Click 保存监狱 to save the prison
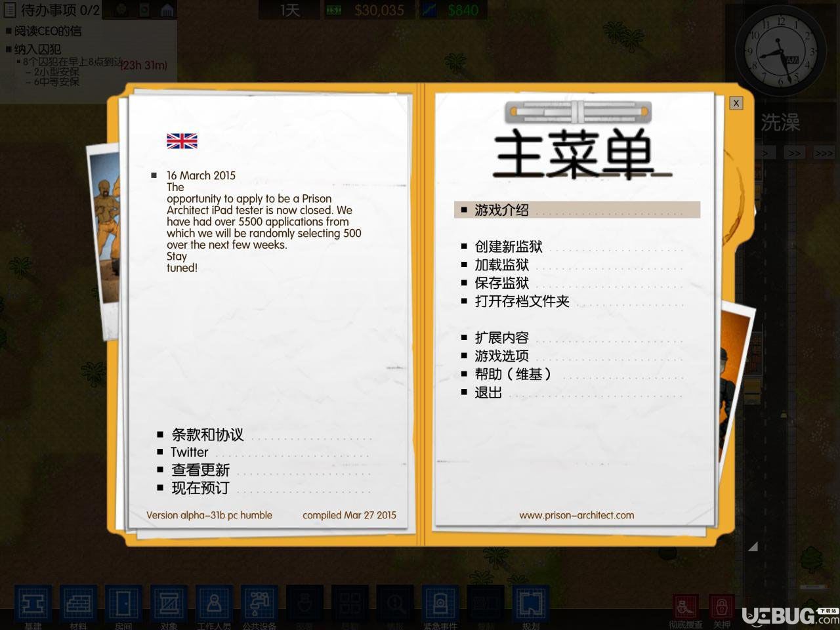 502,283
